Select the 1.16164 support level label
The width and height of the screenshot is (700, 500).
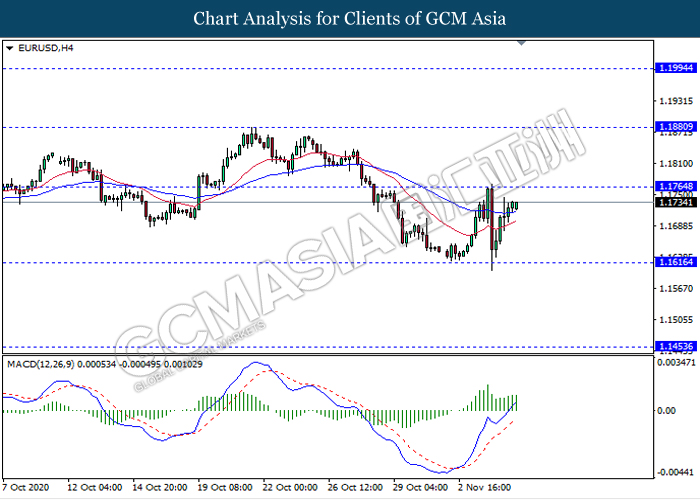point(676,262)
